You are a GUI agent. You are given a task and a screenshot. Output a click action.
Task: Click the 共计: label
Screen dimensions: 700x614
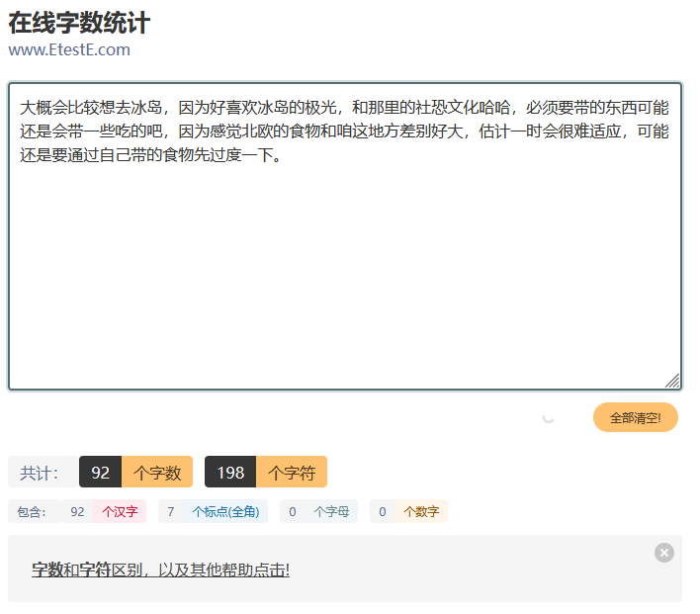pos(44,472)
